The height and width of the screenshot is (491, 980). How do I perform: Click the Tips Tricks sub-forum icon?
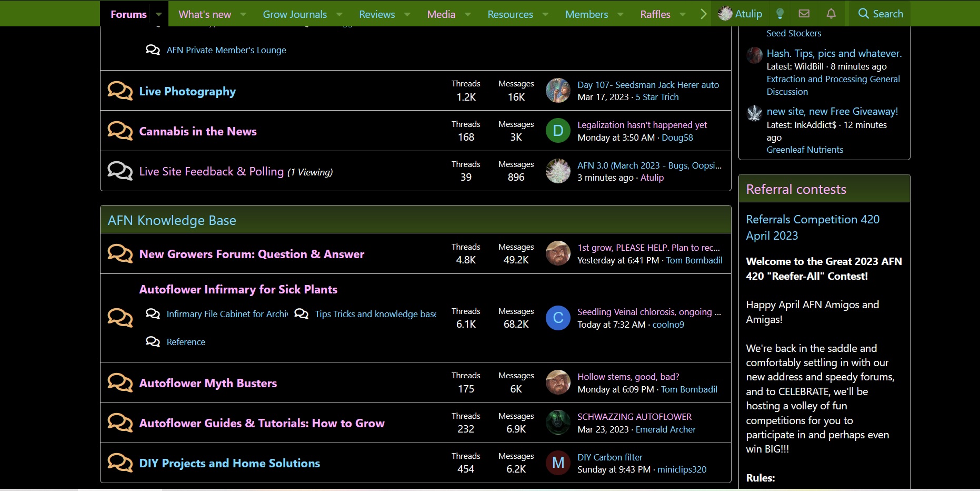301,314
